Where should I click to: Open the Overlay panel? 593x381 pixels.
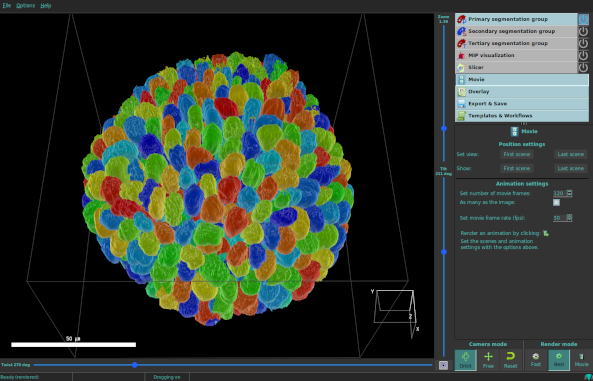coord(522,92)
